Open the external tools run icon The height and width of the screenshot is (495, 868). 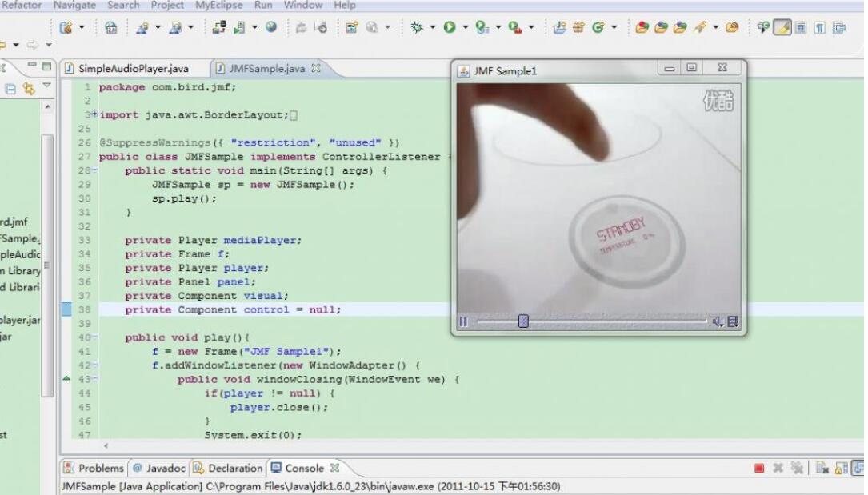[x=516, y=26]
